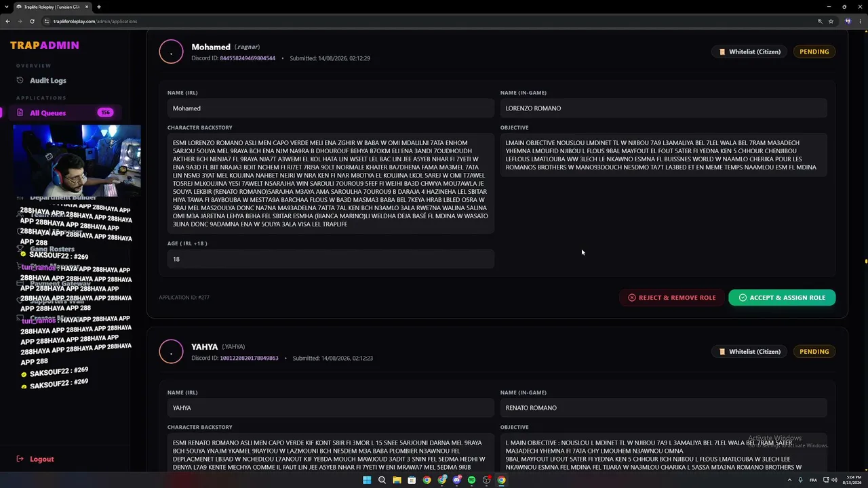Click the zoom magnifier icon in the address bar

820,21
